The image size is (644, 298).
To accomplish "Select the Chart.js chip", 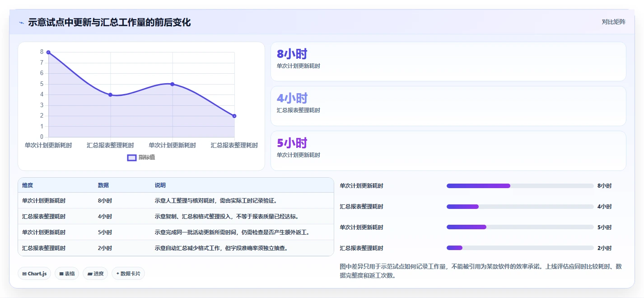I will tap(34, 274).
